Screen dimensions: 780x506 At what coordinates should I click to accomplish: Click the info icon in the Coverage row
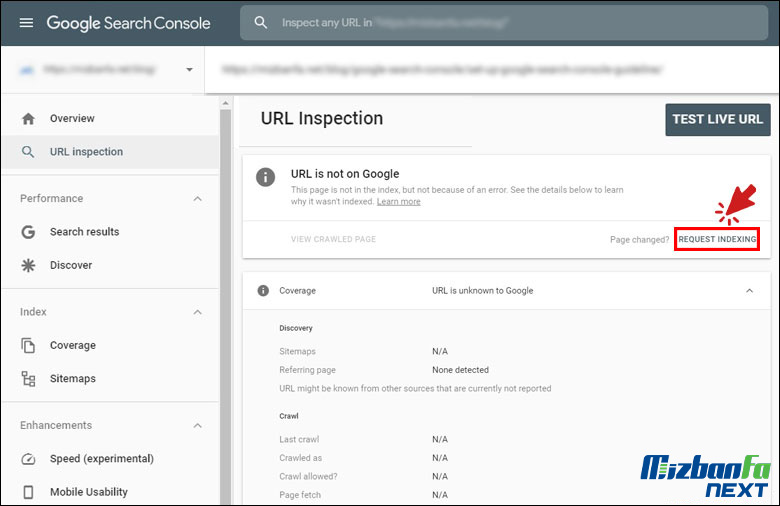263,291
